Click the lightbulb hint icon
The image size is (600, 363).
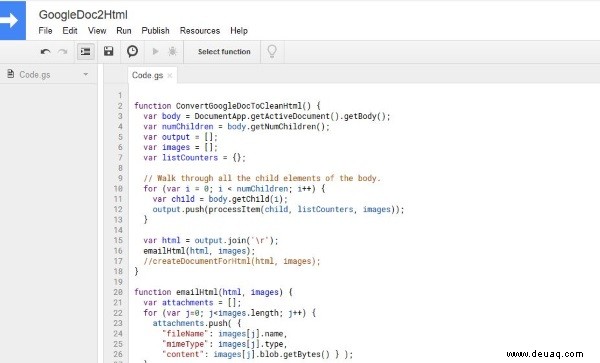272,51
